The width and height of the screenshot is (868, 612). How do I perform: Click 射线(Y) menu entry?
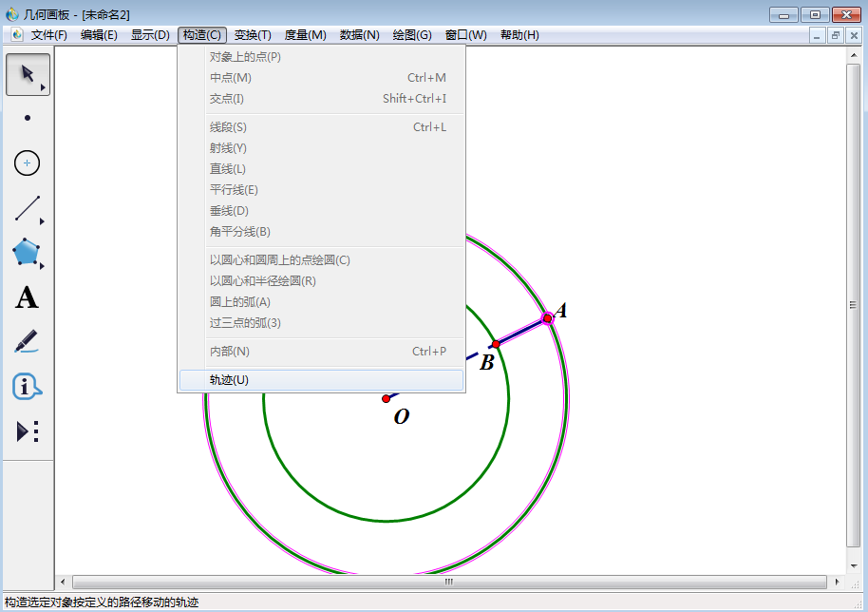[321, 148]
